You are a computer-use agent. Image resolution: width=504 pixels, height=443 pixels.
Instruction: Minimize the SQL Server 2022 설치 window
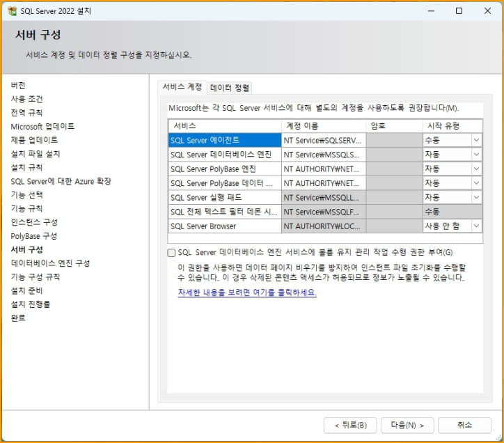[x=431, y=11]
